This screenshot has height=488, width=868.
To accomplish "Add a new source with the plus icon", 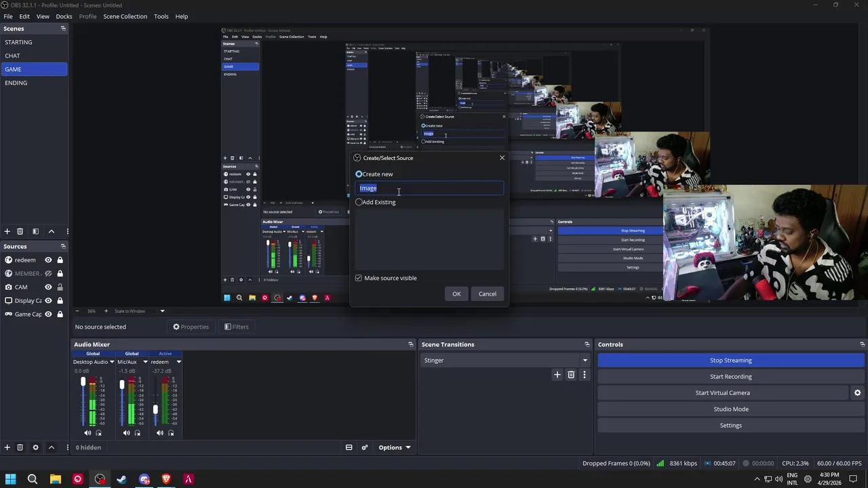I will coord(7,447).
